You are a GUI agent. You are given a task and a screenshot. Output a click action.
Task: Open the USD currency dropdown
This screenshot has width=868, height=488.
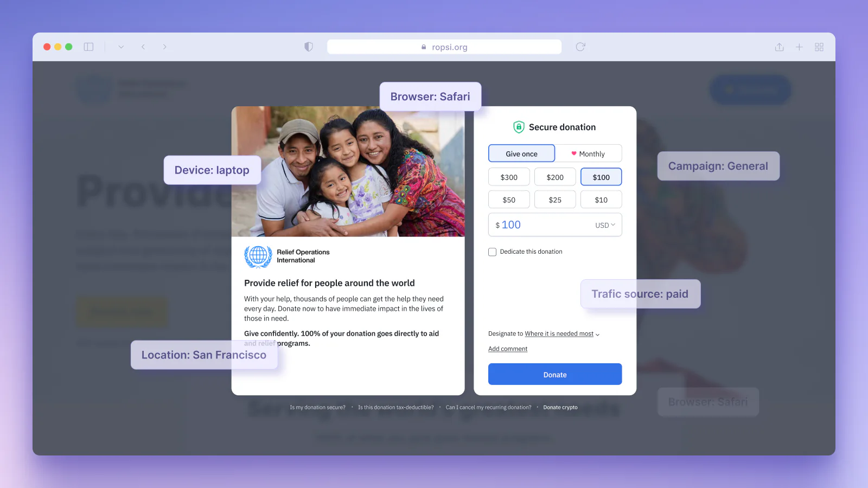tap(605, 226)
